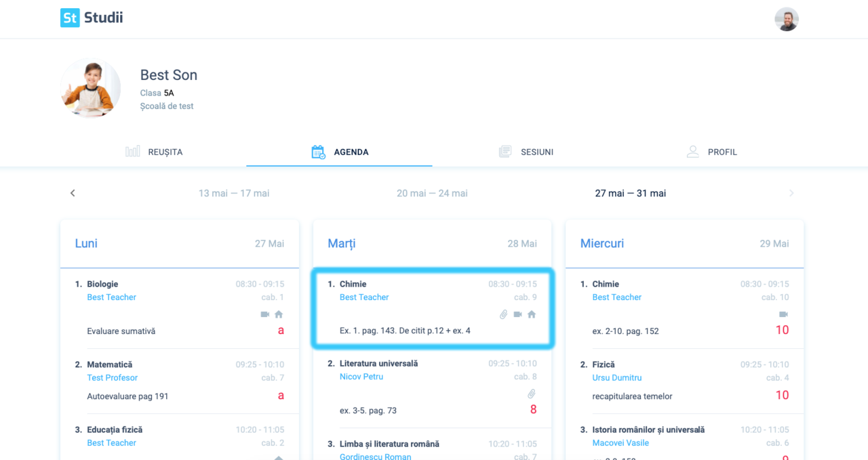
Task: Open the Sesiuni tab
Action: coord(526,152)
